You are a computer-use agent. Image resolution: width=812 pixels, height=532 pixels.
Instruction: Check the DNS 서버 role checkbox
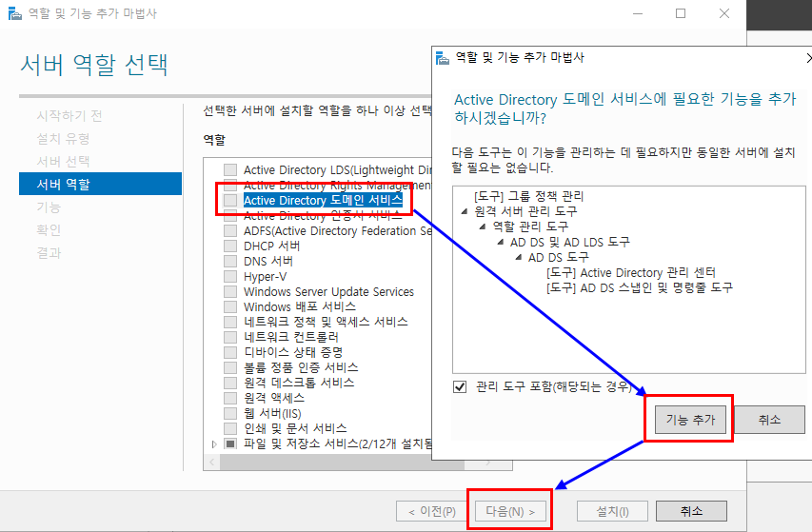tap(230, 261)
